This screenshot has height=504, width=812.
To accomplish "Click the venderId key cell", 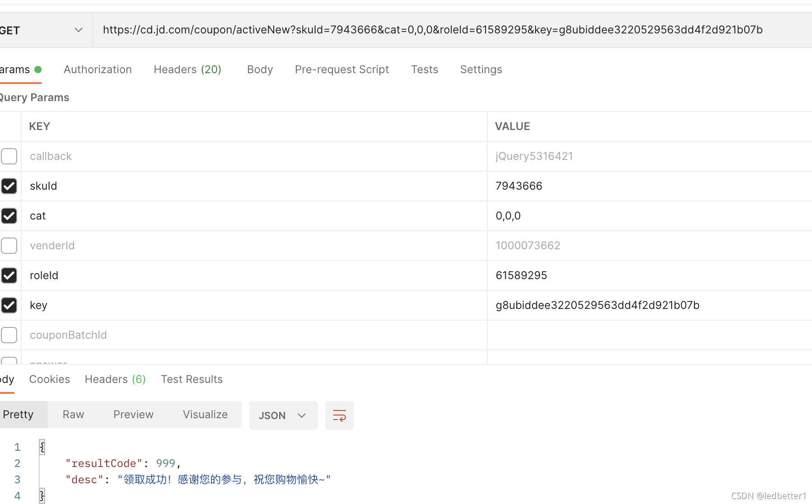I will pos(254,246).
